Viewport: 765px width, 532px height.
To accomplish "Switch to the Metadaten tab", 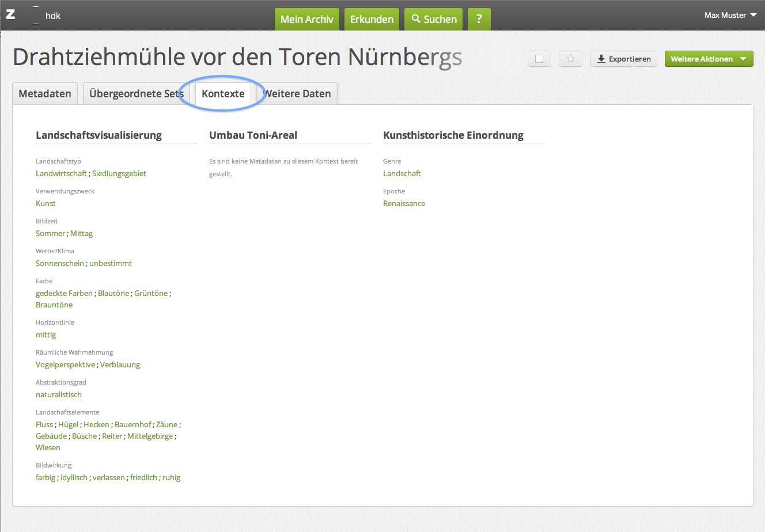I will 45,94.
